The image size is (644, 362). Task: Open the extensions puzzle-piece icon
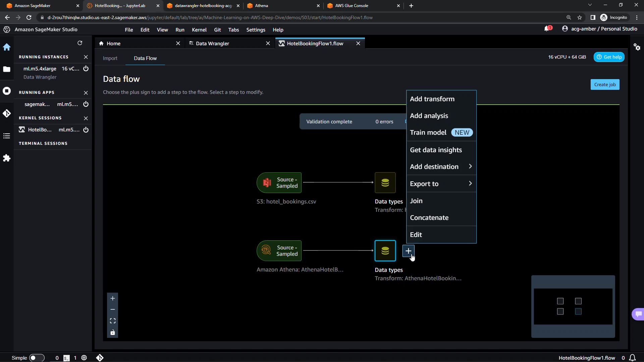tap(7, 158)
